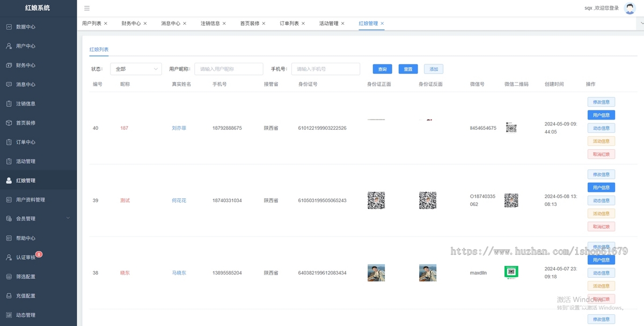Click 活动信息 for 马晓东

click(601, 286)
